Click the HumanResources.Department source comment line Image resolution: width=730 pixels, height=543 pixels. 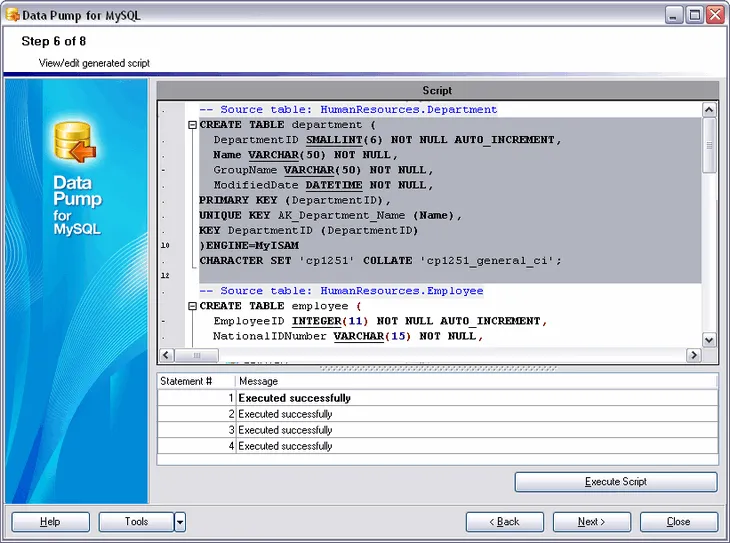coord(348,110)
